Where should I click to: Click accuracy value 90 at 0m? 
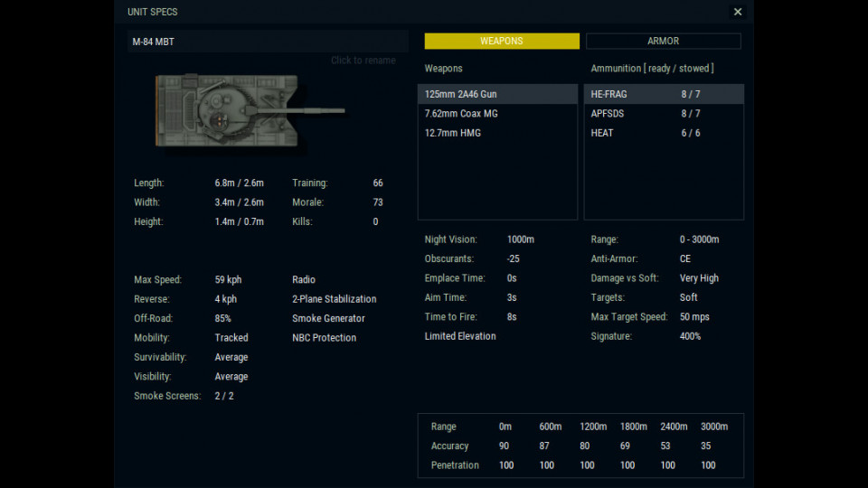pyautogui.click(x=504, y=446)
